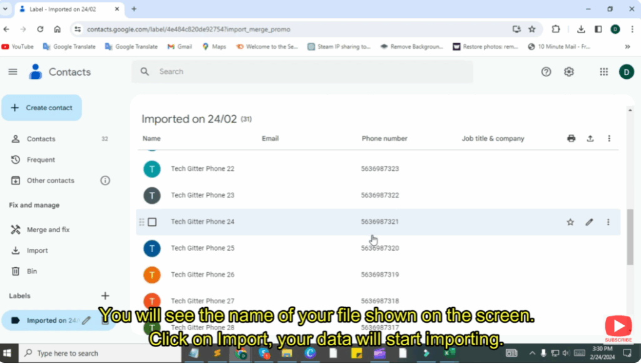Toggle the main hamburger menu
Screen dimensions: 641x364
click(x=13, y=72)
